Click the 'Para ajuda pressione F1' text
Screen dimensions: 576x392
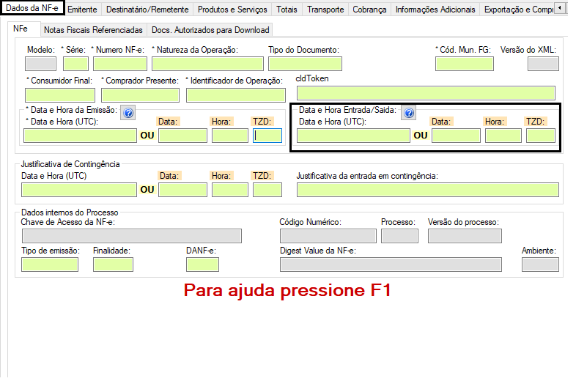tap(287, 290)
